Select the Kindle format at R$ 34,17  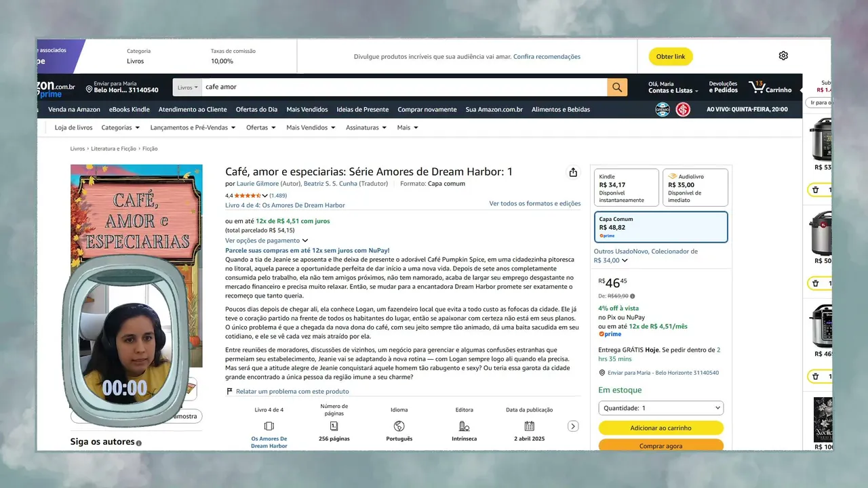pos(626,187)
